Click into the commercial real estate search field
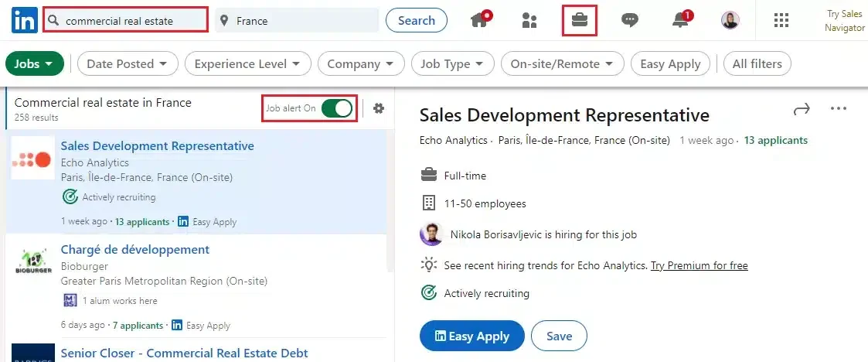This screenshot has width=868, height=362. coord(126,21)
